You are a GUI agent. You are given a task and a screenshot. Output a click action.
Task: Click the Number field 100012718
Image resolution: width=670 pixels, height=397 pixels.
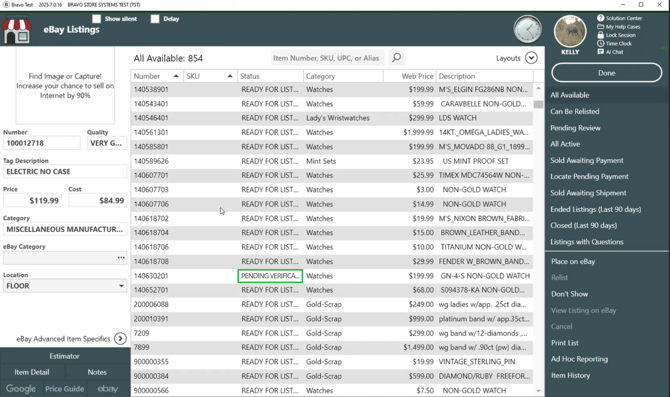[x=42, y=143]
